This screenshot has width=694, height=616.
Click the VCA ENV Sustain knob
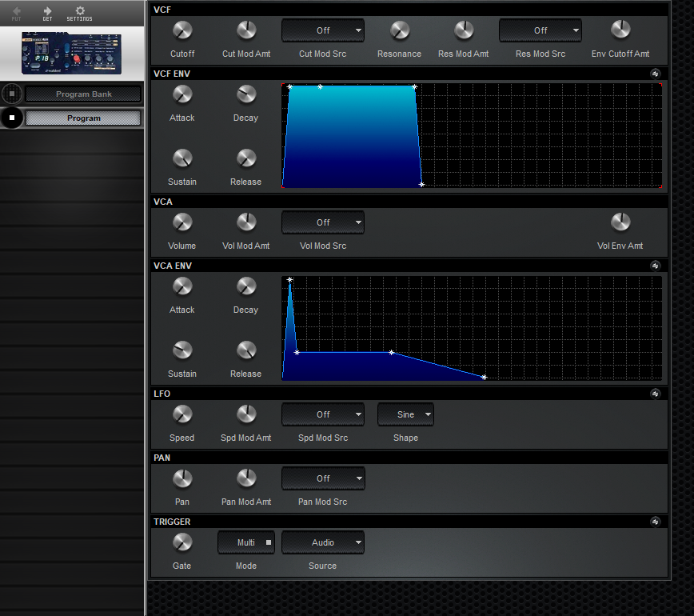(x=182, y=350)
